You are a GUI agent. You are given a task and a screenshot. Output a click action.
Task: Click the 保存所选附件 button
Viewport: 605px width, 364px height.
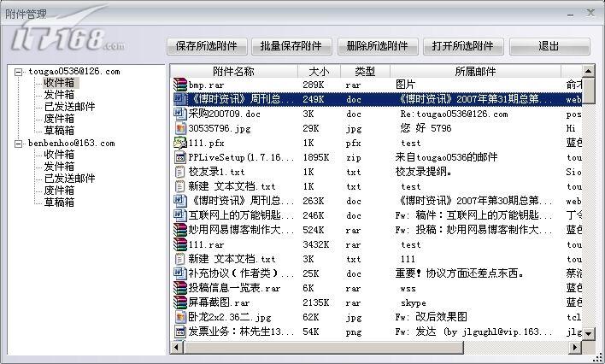(x=207, y=46)
